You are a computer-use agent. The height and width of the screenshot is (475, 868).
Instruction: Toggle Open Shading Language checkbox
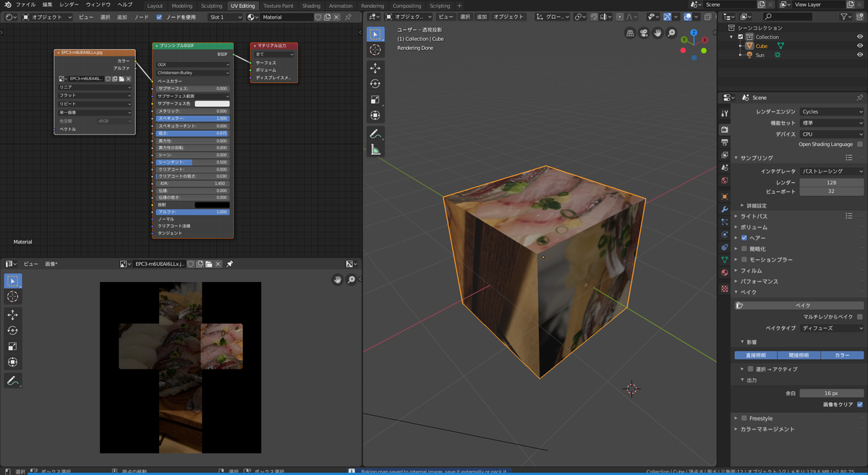point(859,144)
